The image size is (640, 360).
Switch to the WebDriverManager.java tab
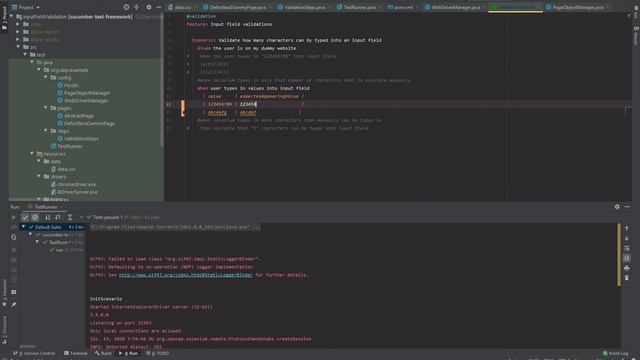pos(455,7)
